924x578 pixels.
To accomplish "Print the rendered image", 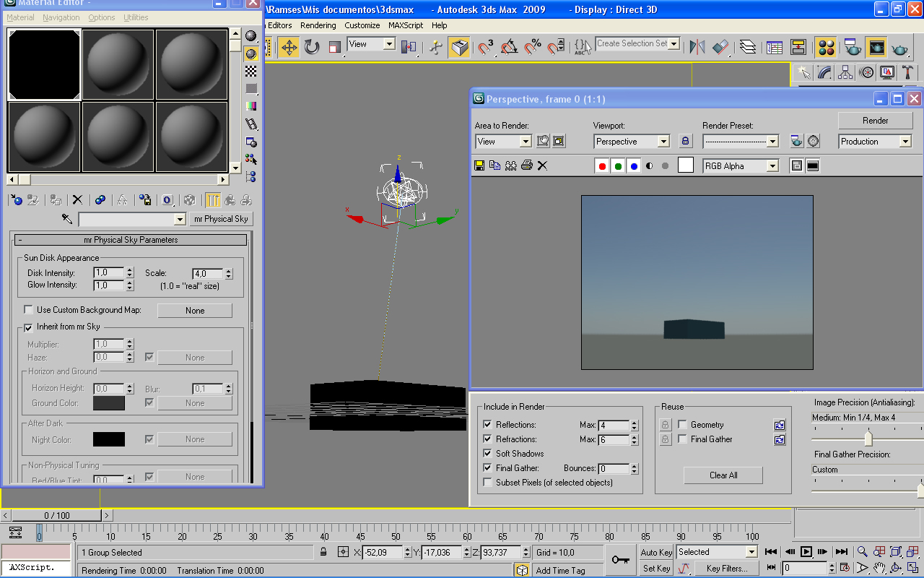I will click(526, 165).
